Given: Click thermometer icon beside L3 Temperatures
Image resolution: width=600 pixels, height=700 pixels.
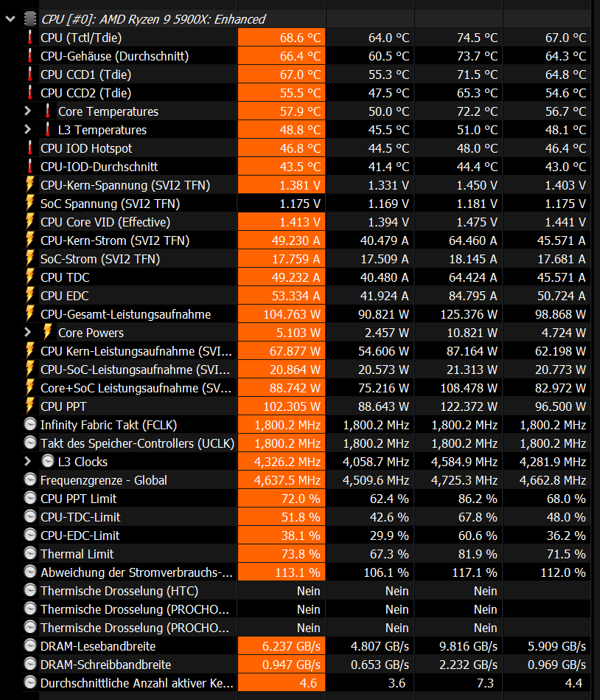Looking at the screenshot, I should (x=48, y=130).
